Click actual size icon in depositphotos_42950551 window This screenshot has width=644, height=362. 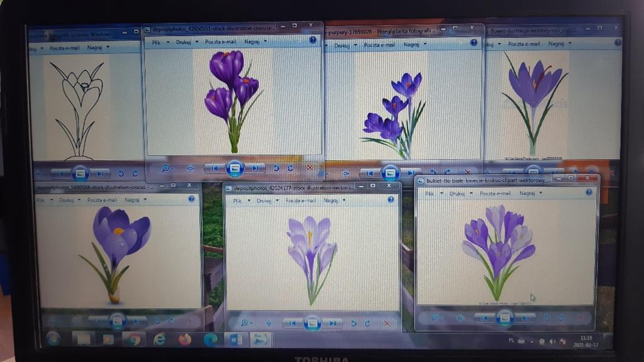tap(190, 168)
